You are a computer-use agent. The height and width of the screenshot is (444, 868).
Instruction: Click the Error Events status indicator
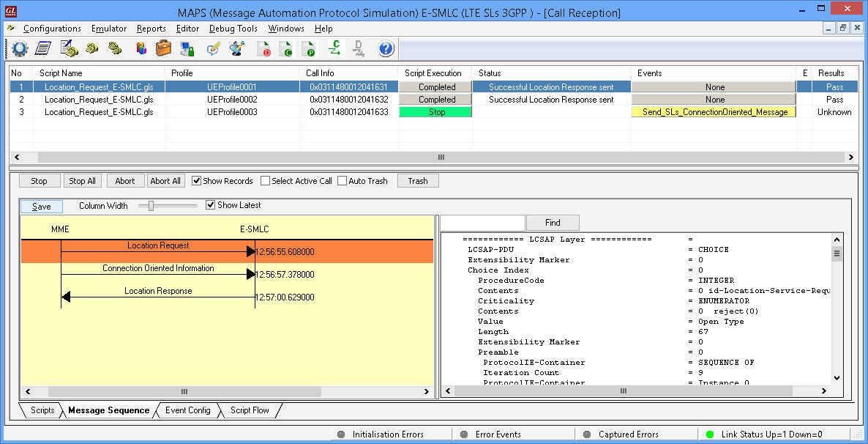click(490, 434)
